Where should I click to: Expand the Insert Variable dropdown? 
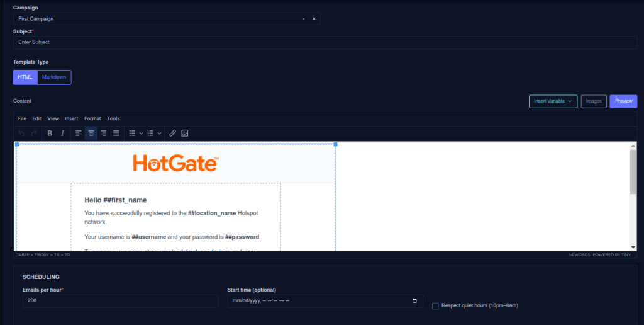pyautogui.click(x=553, y=101)
